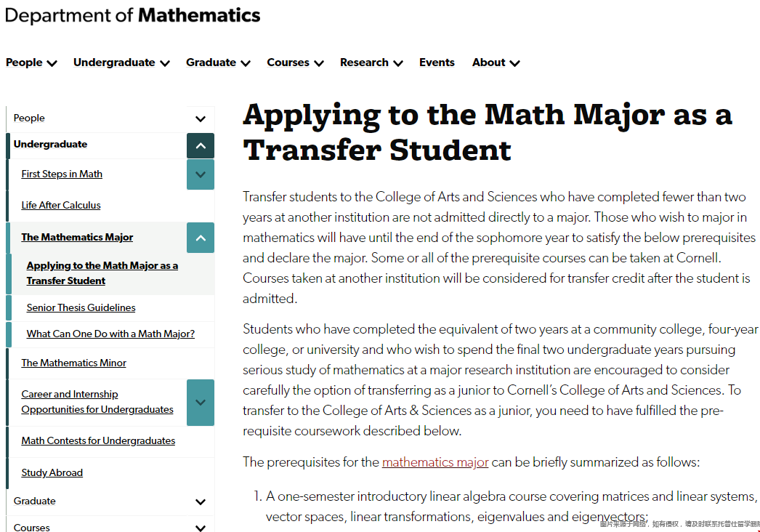Collapse The Mathematics Major submenu
This screenshot has height=532, width=760.
[201, 238]
